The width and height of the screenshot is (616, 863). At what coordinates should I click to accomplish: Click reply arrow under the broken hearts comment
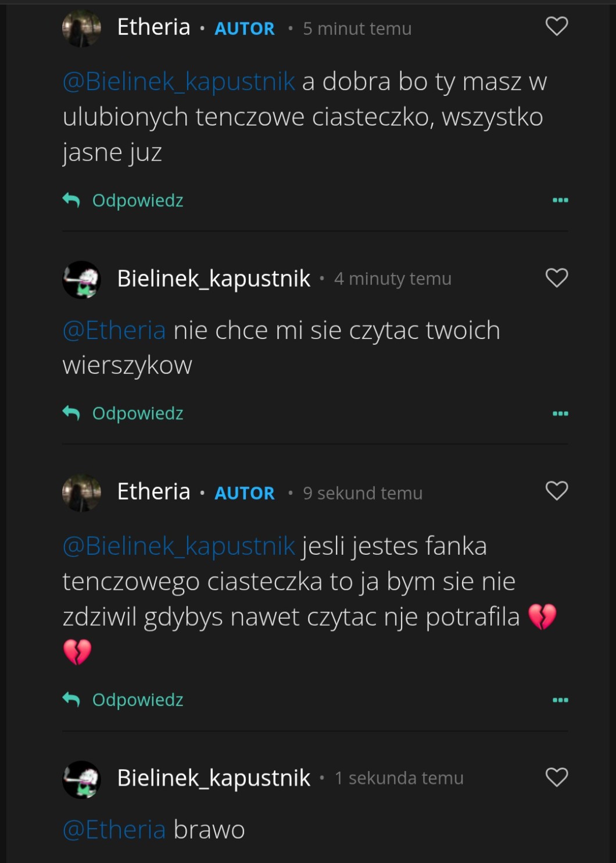pos(71,700)
